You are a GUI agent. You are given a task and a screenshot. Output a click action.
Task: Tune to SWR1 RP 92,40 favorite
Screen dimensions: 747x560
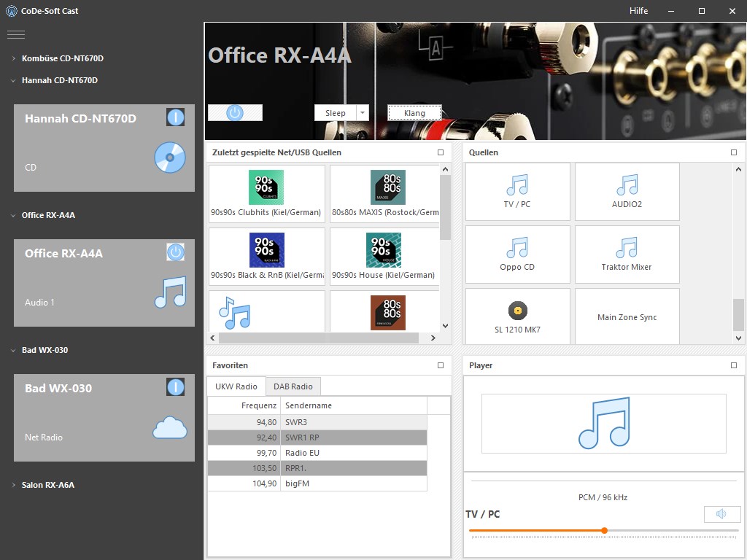pos(317,437)
